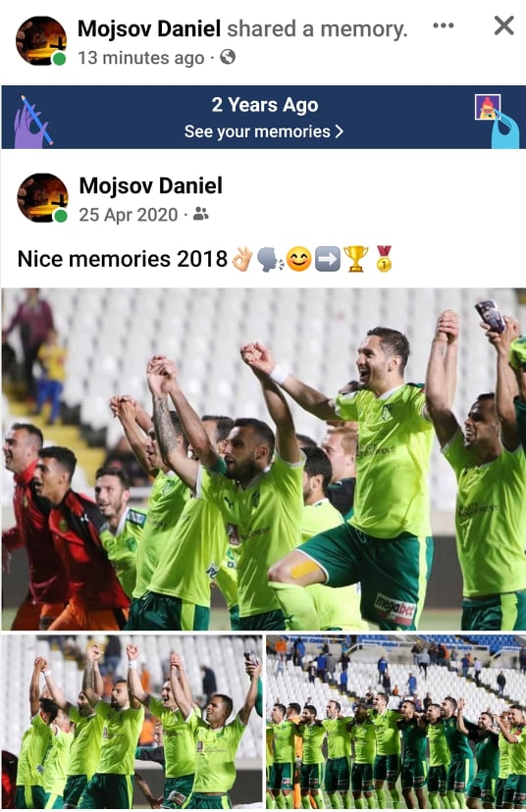Open the large celebrating players photo

[x=263, y=459]
